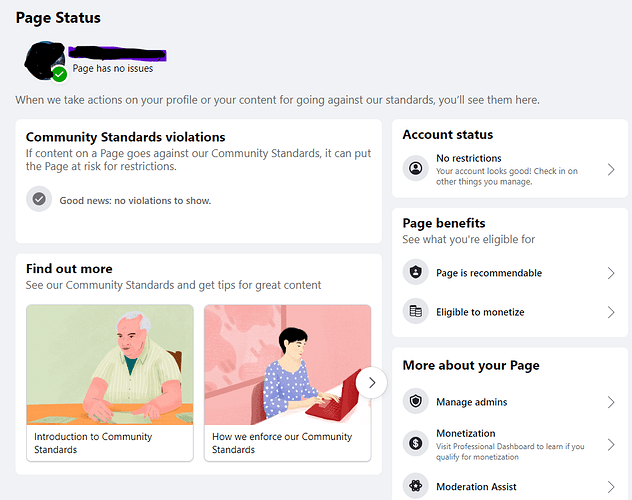
Task: Expand the Monetization row chevron
Action: coord(611,444)
